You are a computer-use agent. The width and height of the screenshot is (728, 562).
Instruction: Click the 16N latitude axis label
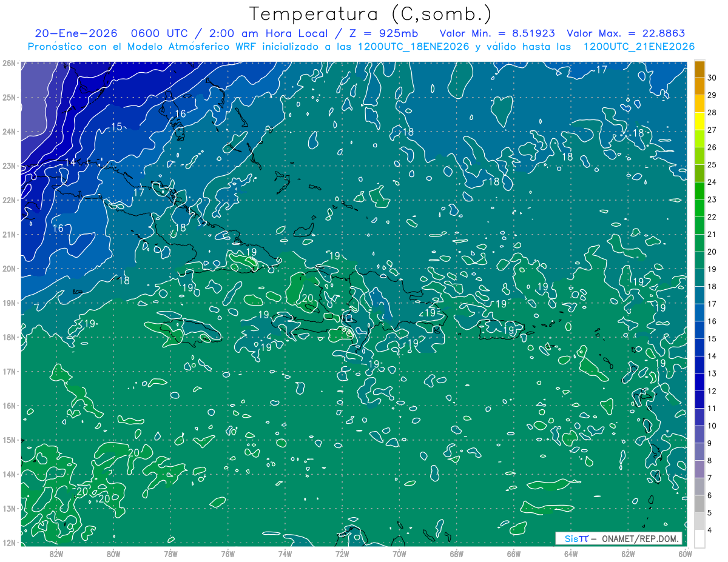pos(9,406)
